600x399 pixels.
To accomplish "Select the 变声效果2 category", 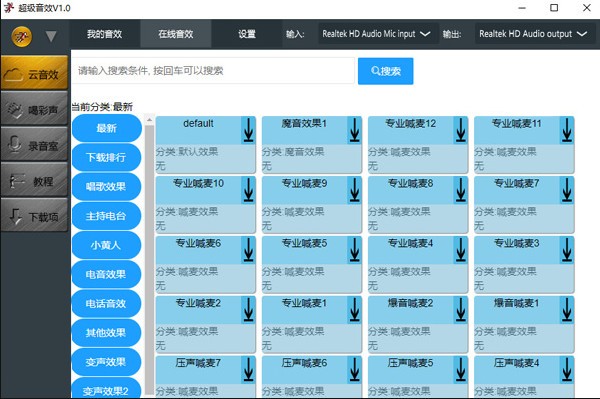I will pos(106,389).
